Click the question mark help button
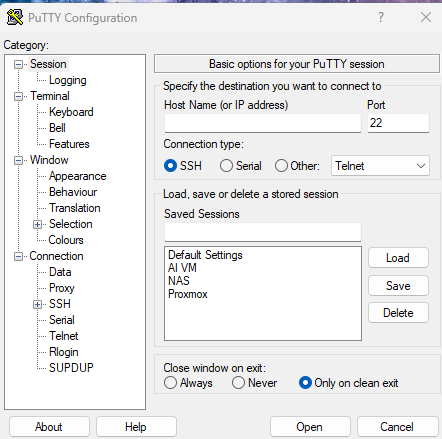442x439 pixels. [381, 17]
